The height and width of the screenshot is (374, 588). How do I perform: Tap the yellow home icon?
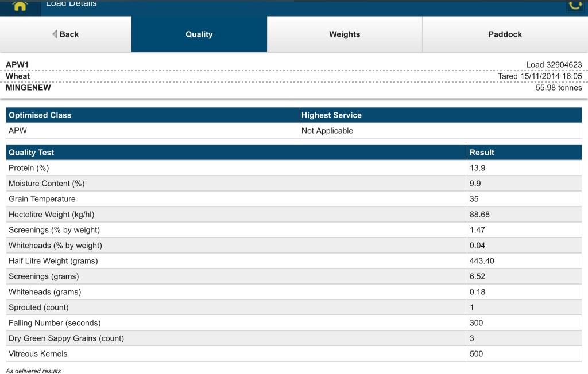pos(20,6)
